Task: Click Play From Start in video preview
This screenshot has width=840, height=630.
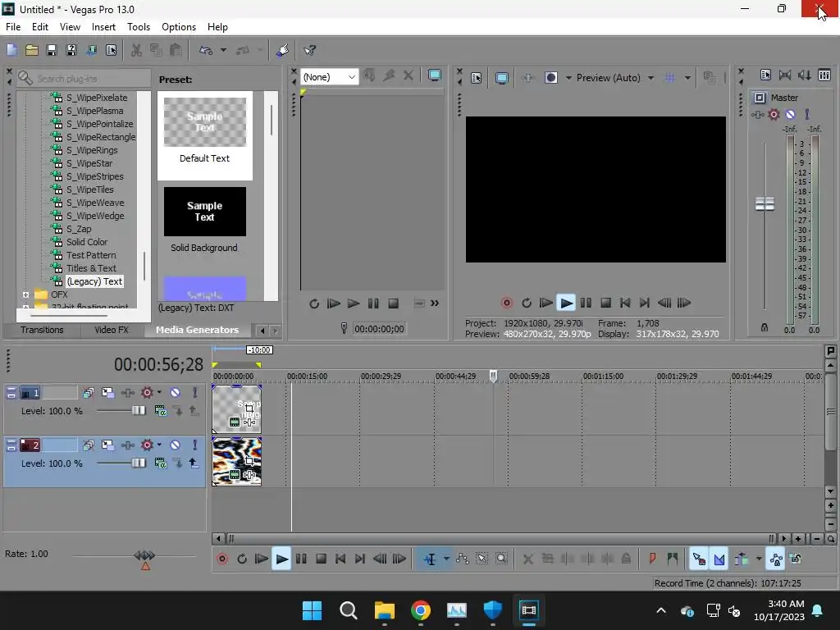Action: click(x=546, y=303)
